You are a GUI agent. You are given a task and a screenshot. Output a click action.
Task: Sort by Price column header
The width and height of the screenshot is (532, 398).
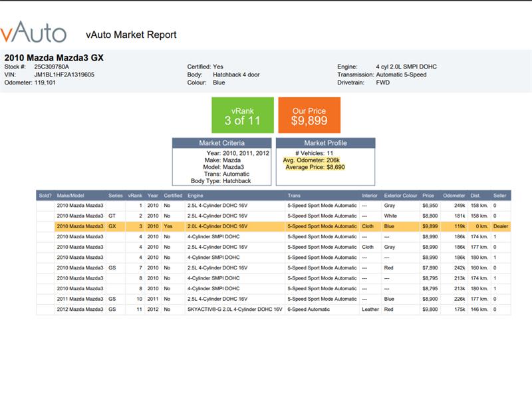pyautogui.click(x=428, y=196)
